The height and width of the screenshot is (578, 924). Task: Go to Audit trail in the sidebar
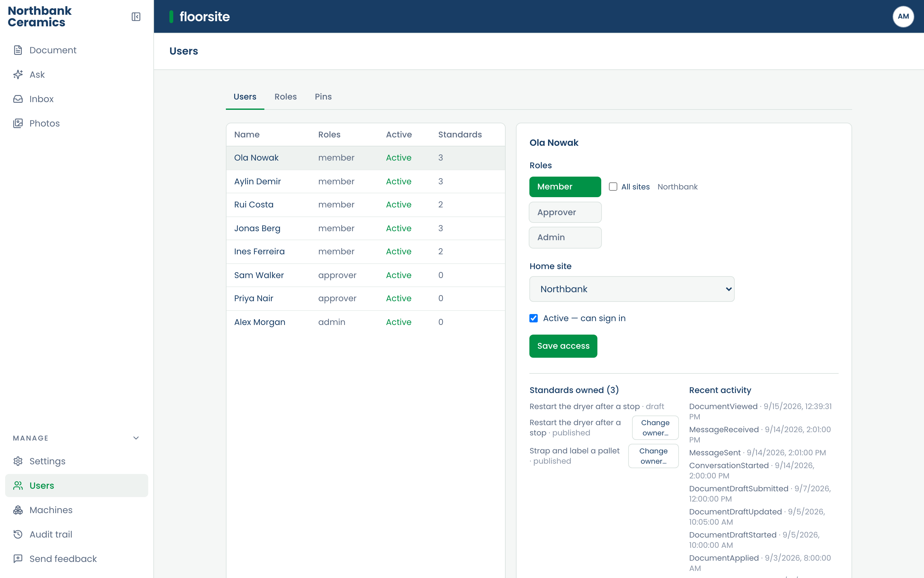click(76, 534)
